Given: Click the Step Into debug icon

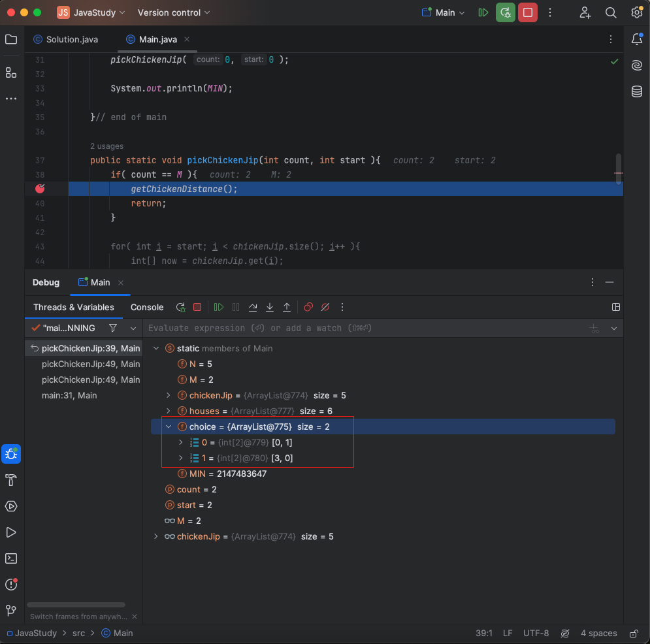Looking at the screenshot, I should tap(269, 307).
